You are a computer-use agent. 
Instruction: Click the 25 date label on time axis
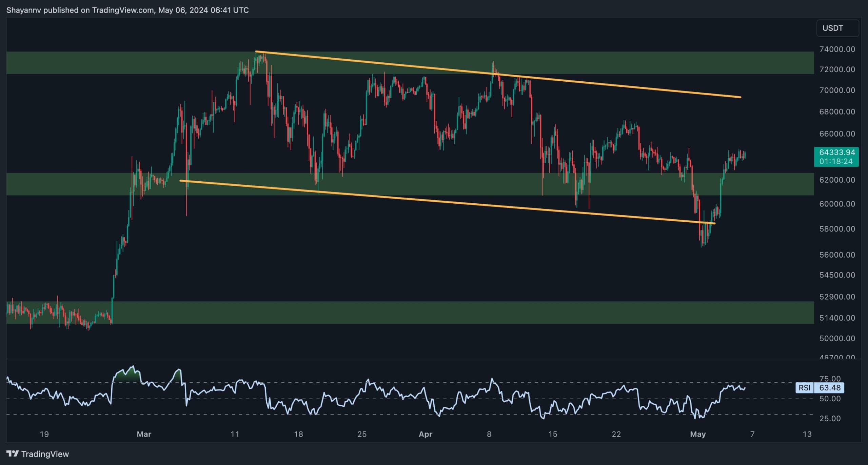click(362, 434)
